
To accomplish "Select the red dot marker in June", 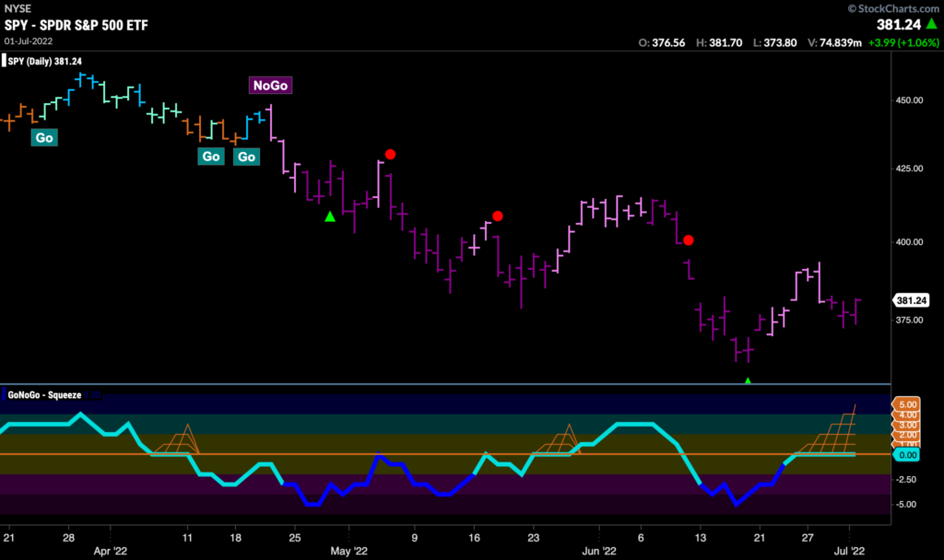I will click(688, 240).
